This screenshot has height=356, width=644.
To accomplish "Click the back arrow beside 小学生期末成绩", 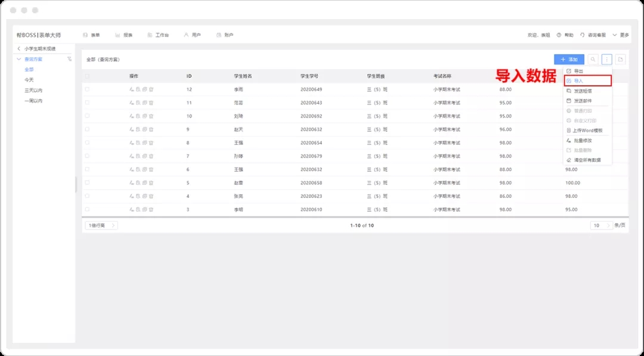I will point(19,49).
